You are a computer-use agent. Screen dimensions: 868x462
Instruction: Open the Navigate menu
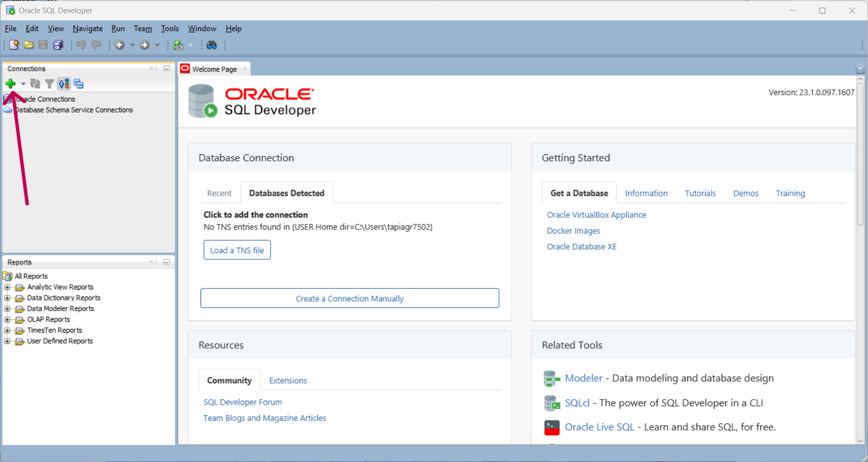(88, 28)
